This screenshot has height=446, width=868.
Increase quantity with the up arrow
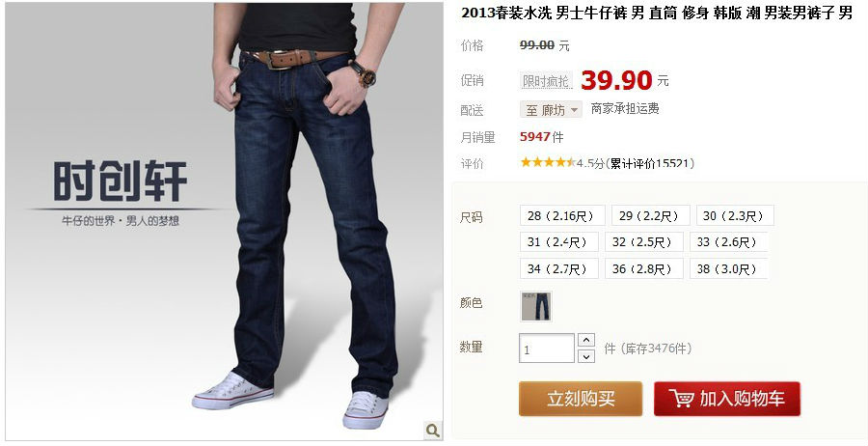click(585, 340)
